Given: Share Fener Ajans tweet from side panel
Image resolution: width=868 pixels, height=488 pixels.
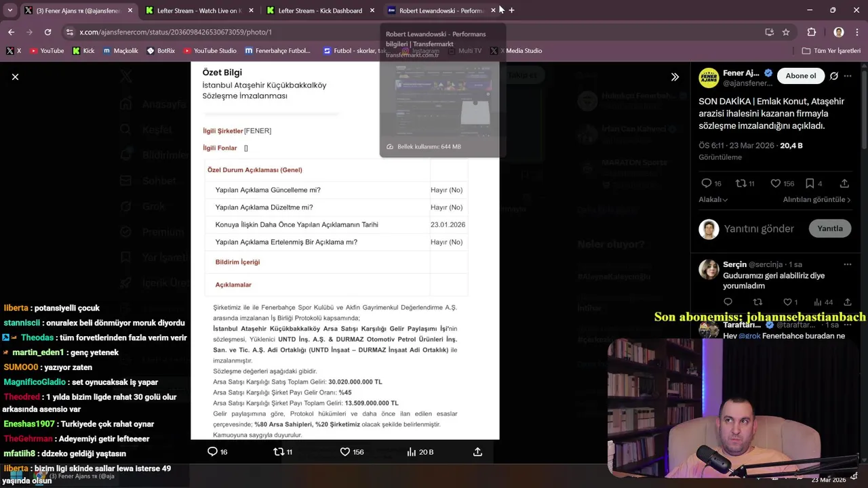Looking at the screenshot, I should click(844, 183).
